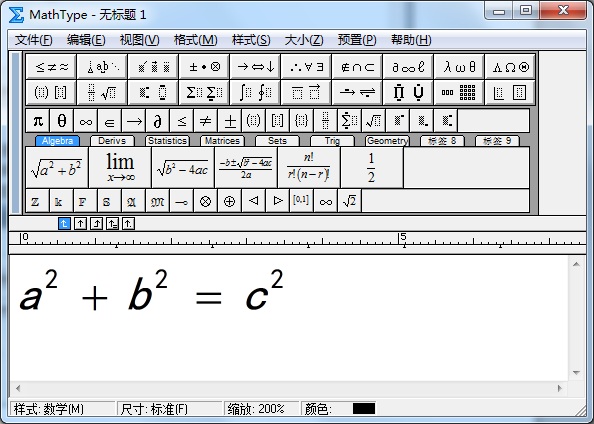
Task: Switch to the Statistics tab
Action: (167, 141)
